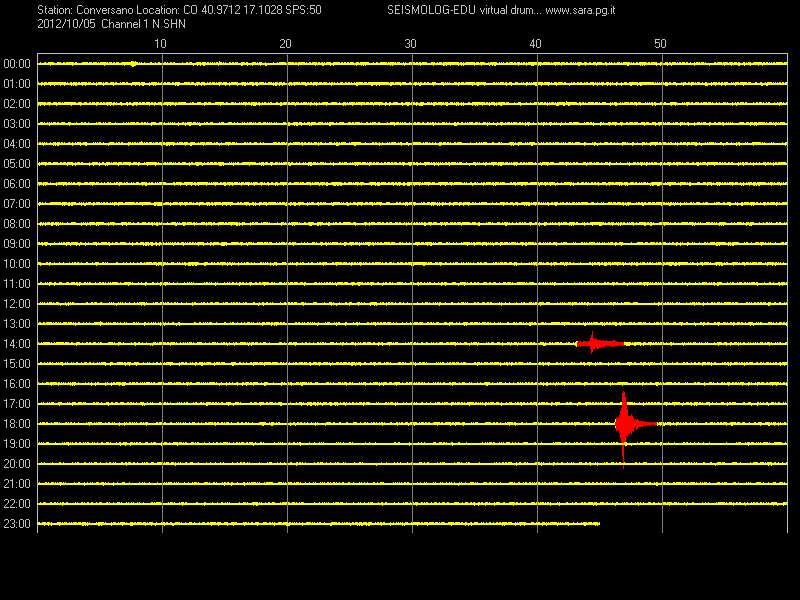Screen dimensions: 800x600
Task: Click the 02:00 hour label
Action: click(17, 104)
